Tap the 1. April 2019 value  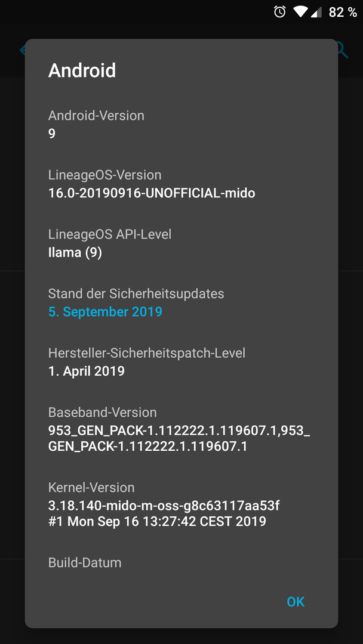[87, 371]
